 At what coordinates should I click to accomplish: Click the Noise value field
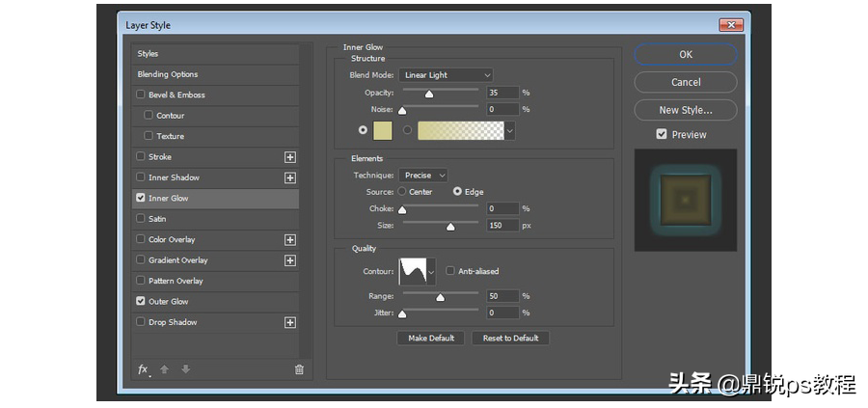[502, 109]
